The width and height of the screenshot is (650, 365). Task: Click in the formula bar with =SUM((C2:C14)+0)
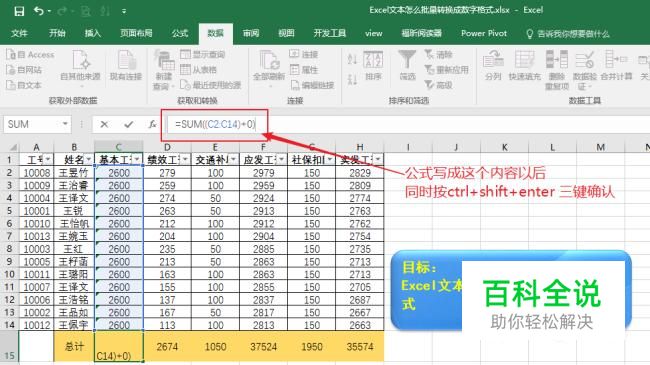(408, 124)
